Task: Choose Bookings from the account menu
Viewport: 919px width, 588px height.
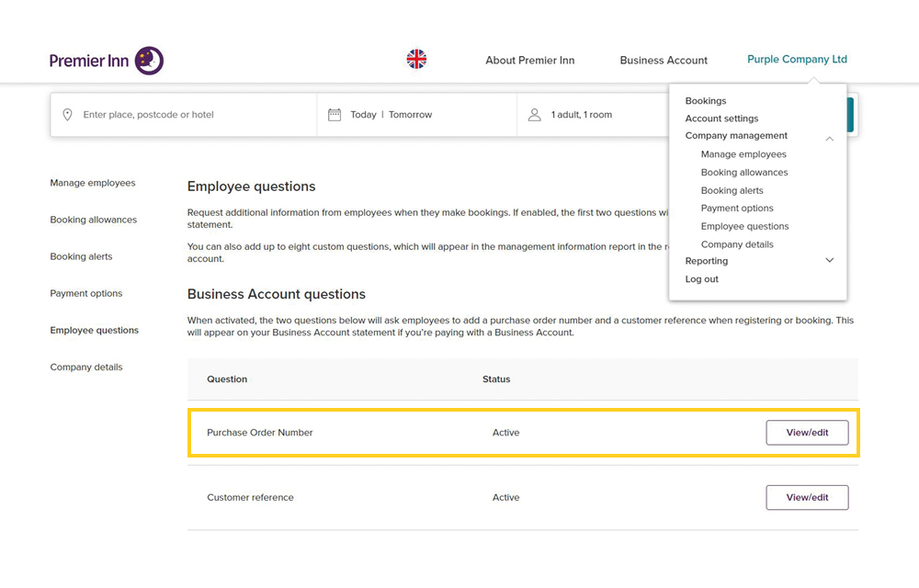Action: pos(706,101)
